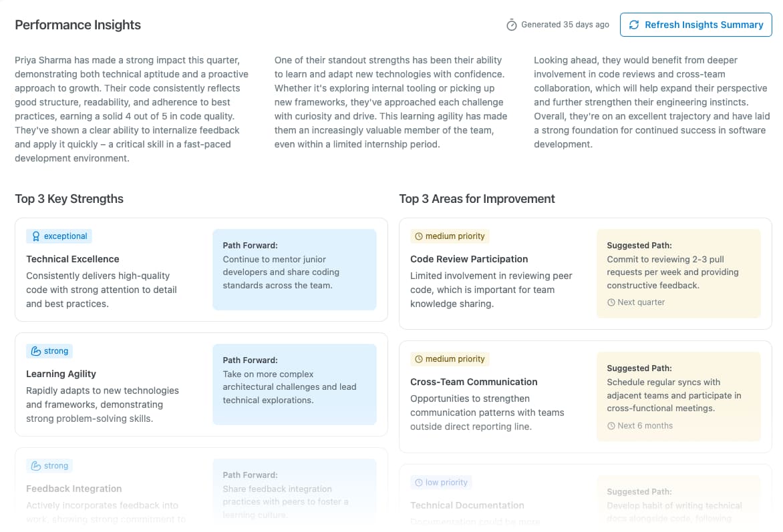Toggle the medium priority badge on Cross-Team Communication

tap(450, 358)
